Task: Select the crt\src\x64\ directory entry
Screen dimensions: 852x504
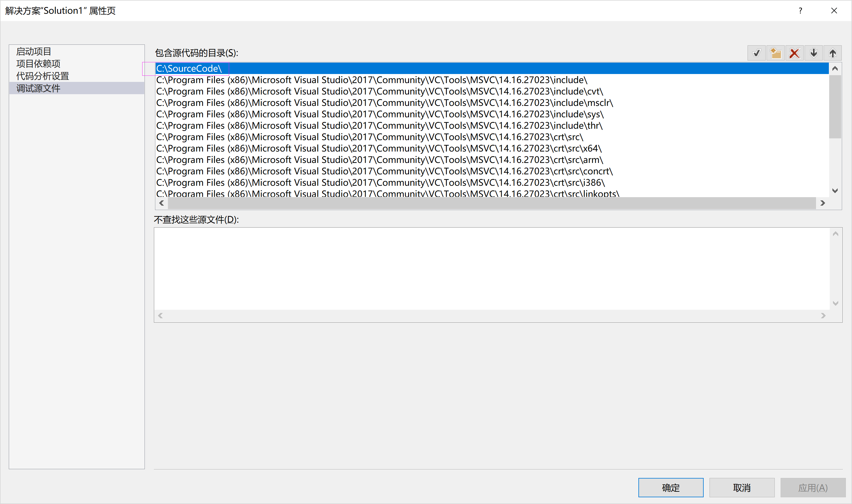Action: coord(378,148)
